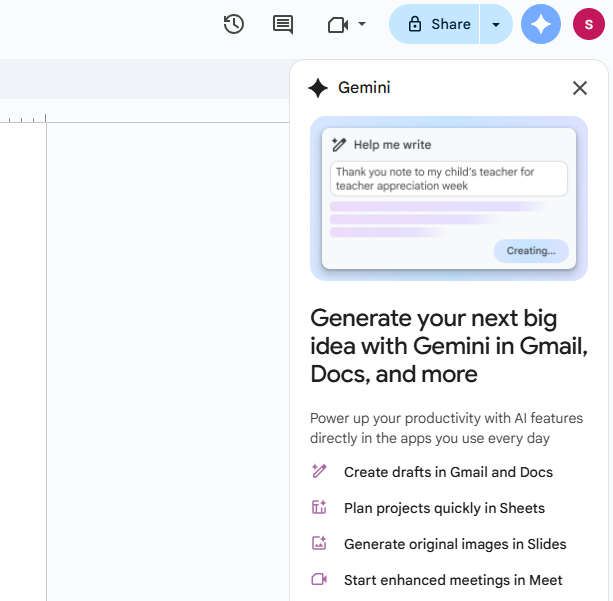Open the Share options dropdown arrow
613x601 pixels.
[496, 25]
